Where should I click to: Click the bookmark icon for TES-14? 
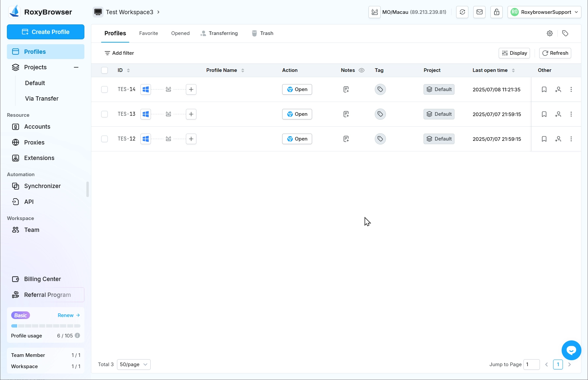544,89
